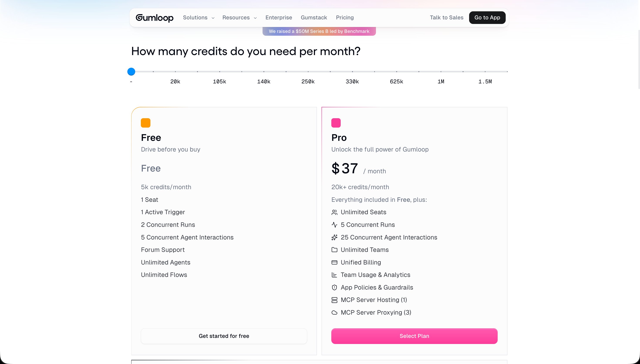This screenshot has height=364, width=640.
Task: Click the orange Free plan square icon
Action: pyautogui.click(x=146, y=123)
